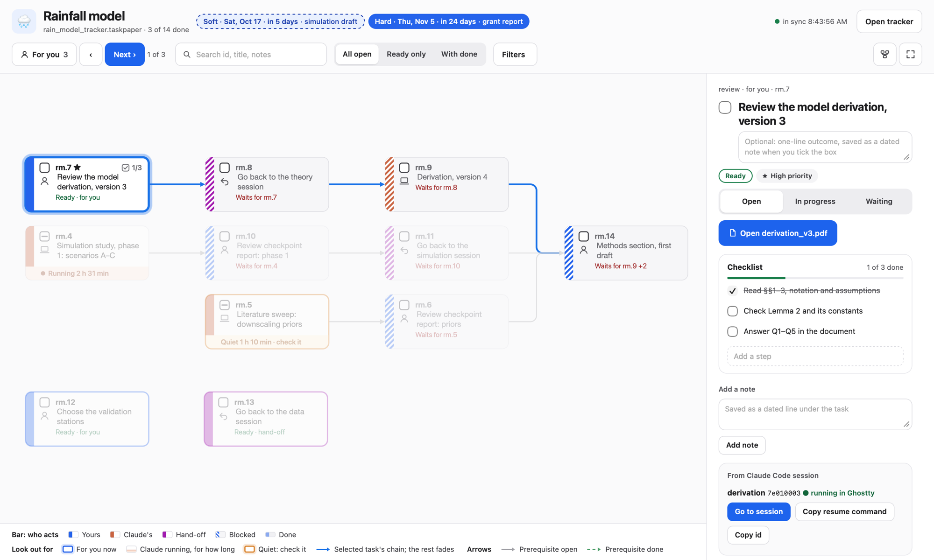Click the Soft deadline simulation draft pill
Viewport: 934px width, 560px height.
click(x=280, y=21)
